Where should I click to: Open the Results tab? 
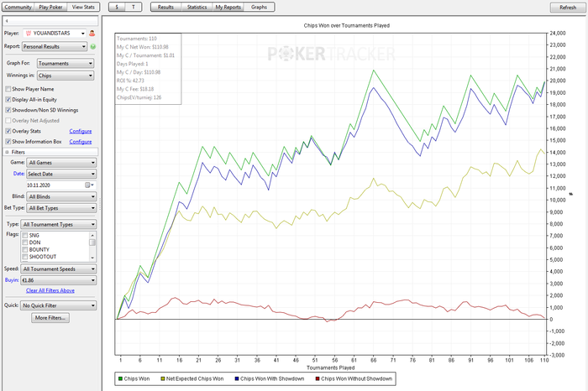[165, 7]
